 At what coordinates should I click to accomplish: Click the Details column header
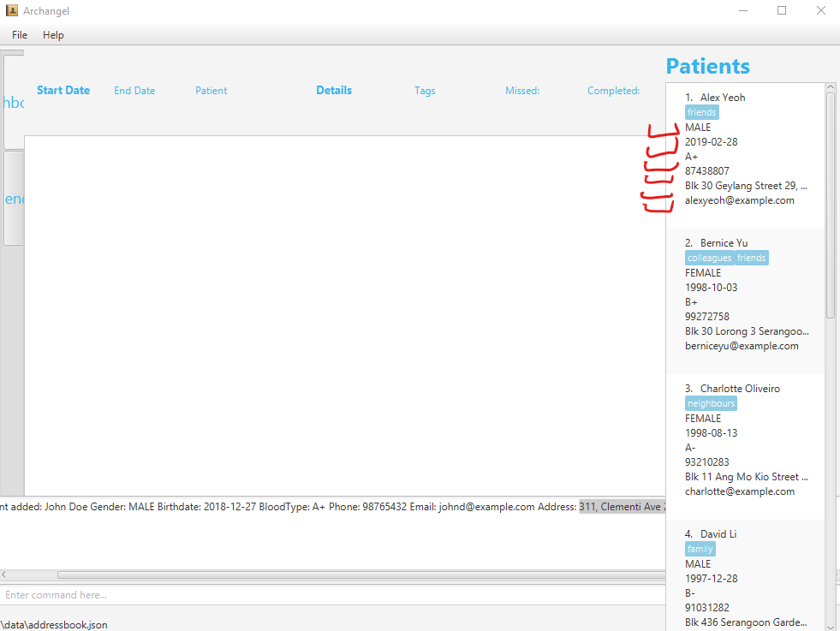334,91
